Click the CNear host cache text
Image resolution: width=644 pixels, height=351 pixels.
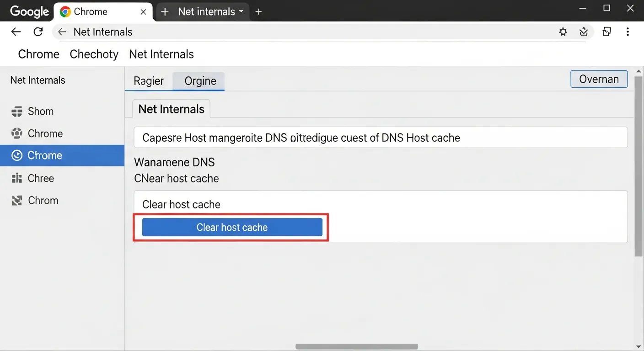point(177,178)
